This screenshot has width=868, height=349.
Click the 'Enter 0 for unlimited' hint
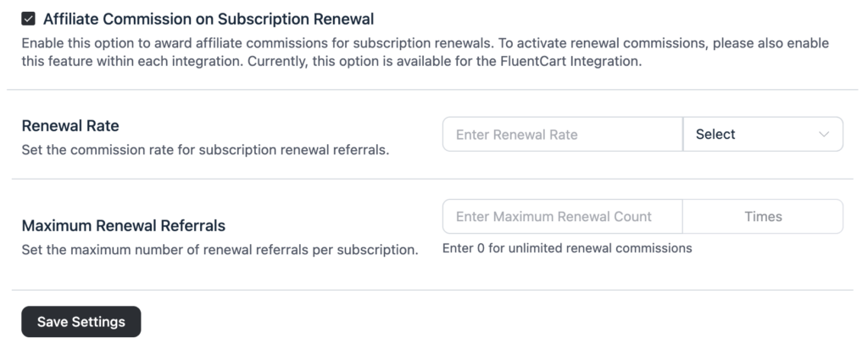tap(567, 248)
